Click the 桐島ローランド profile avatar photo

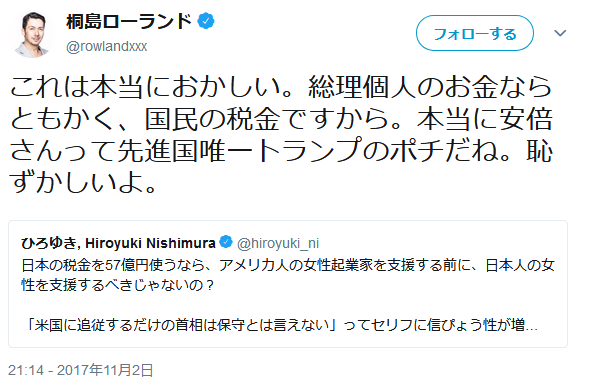click(32, 35)
